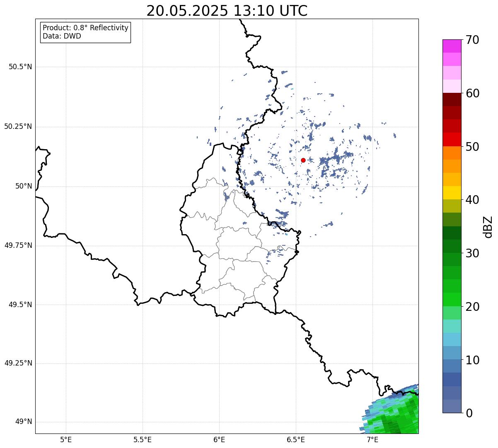498x448 pixels.
Task: Click the colorbar tick label 30
Action: coord(472,253)
